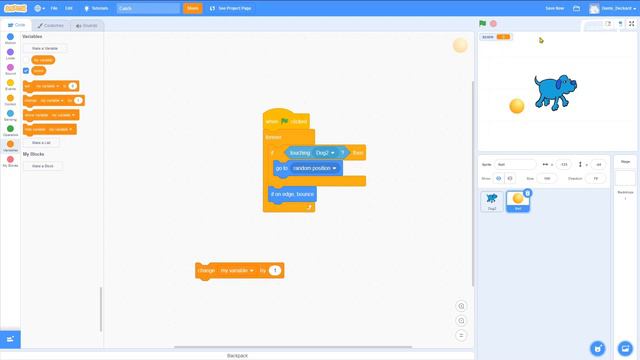Open the Edit menu
Image resolution: width=640 pixels, height=360 pixels.
pos(69,8)
